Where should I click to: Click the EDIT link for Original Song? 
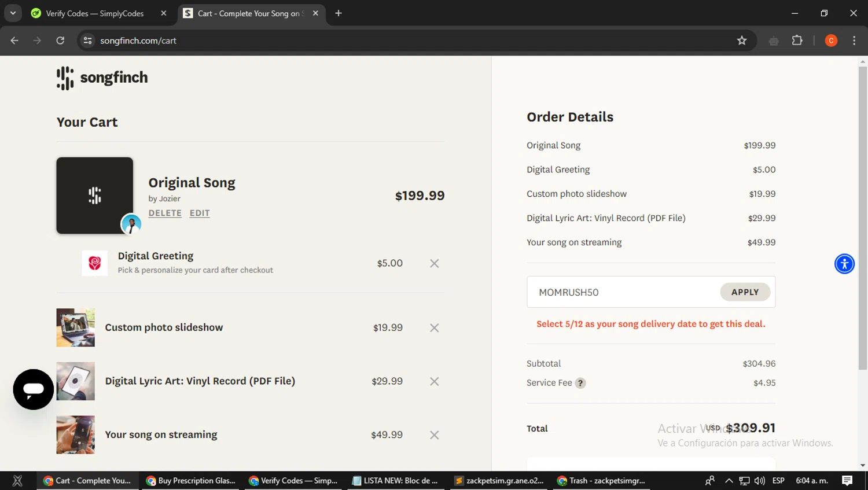200,213
